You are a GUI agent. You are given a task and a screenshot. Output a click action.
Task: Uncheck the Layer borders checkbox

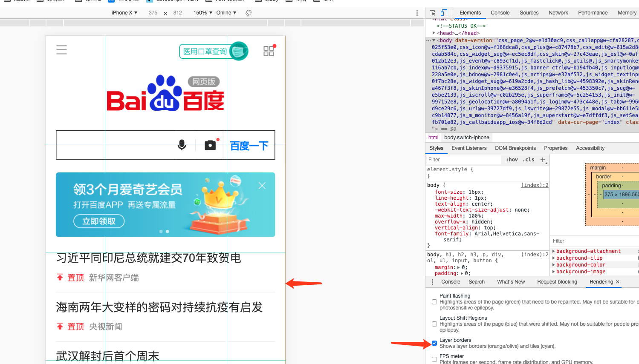pos(434,343)
